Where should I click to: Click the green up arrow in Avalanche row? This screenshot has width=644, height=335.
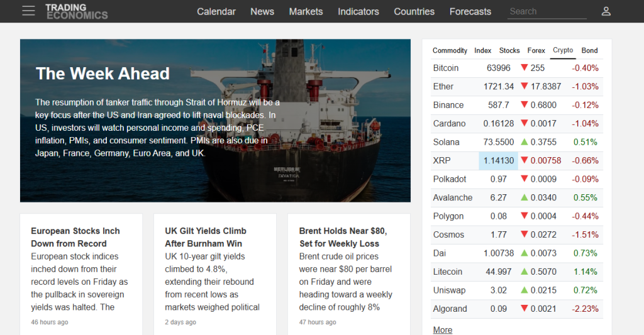point(524,197)
